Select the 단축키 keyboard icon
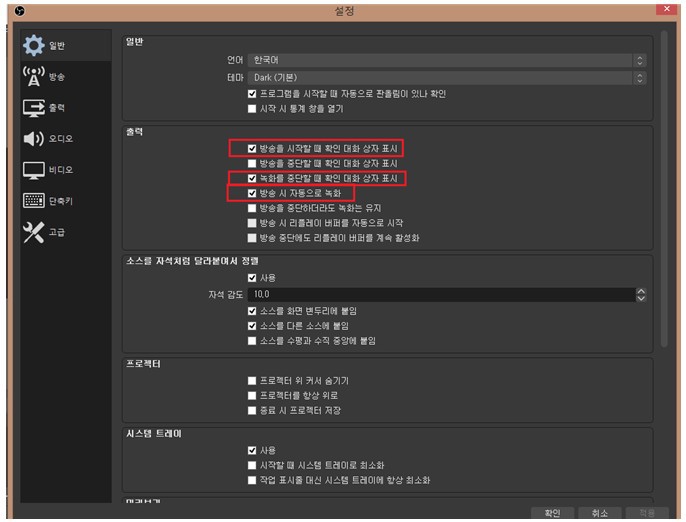The image size is (686, 522). point(34,200)
